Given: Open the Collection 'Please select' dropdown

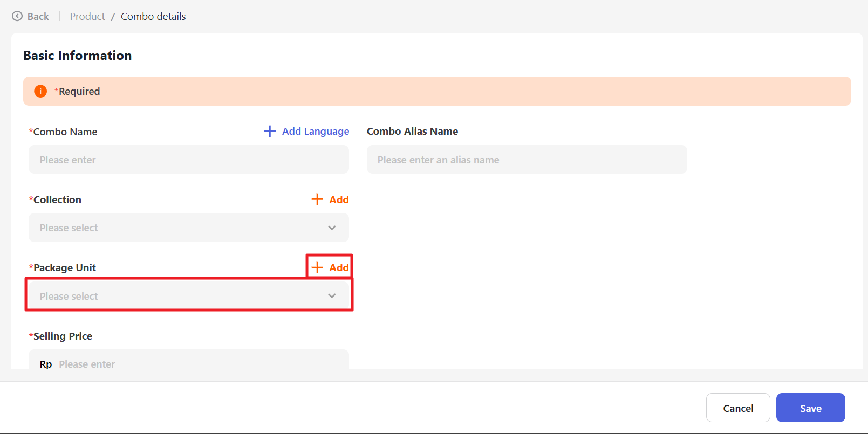Looking at the screenshot, I should click(x=178, y=228).
